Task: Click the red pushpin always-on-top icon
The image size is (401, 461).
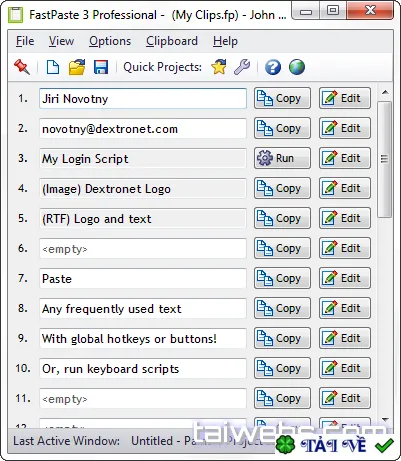Action: tap(22, 67)
